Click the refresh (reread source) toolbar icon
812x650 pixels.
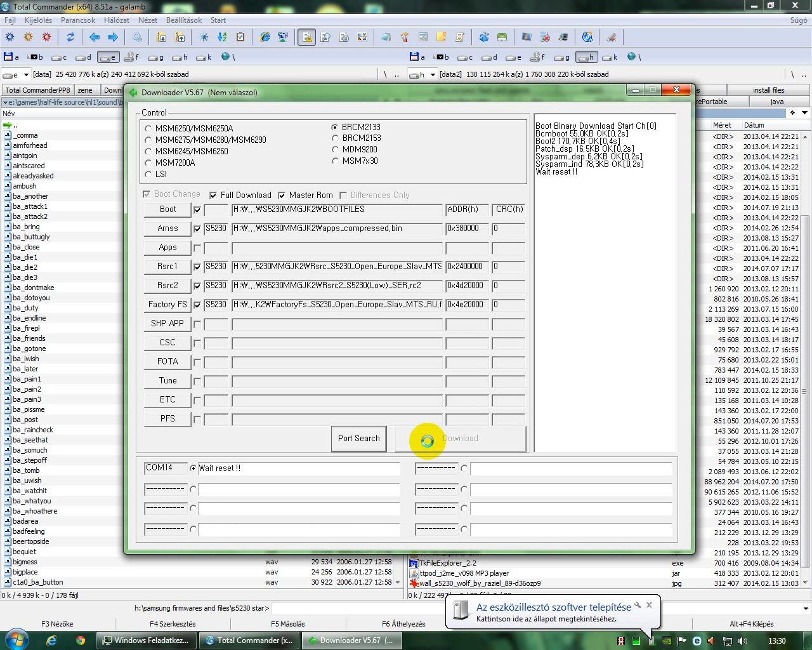coord(70,37)
